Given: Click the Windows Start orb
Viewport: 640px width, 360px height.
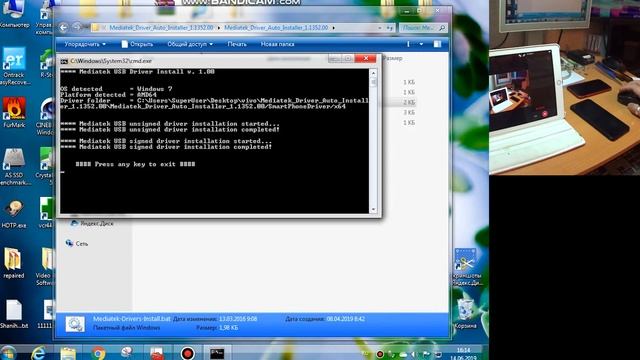Looking at the screenshot, I should [x=8, y=353].
